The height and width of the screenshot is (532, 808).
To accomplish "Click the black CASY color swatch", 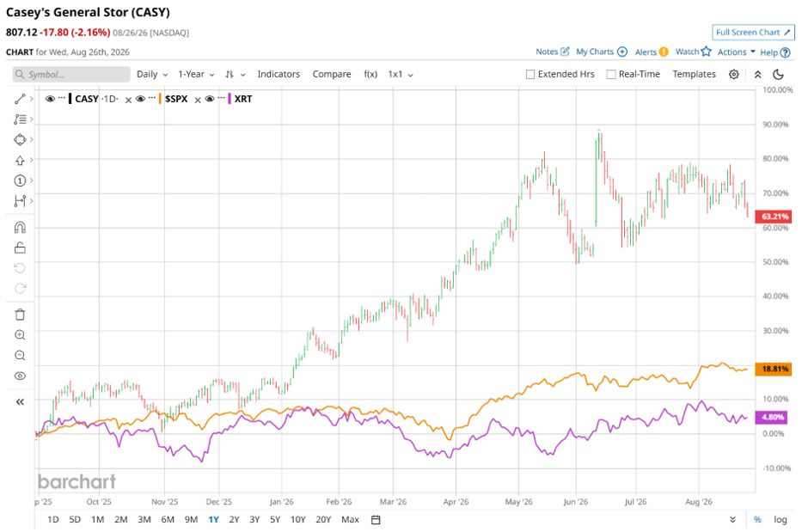I will pos(70,98).
